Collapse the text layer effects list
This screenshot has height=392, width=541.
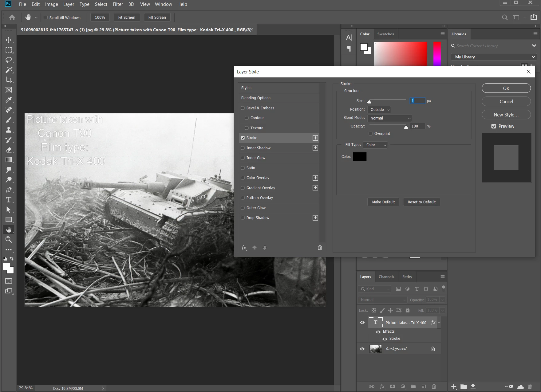coord(439,323)
